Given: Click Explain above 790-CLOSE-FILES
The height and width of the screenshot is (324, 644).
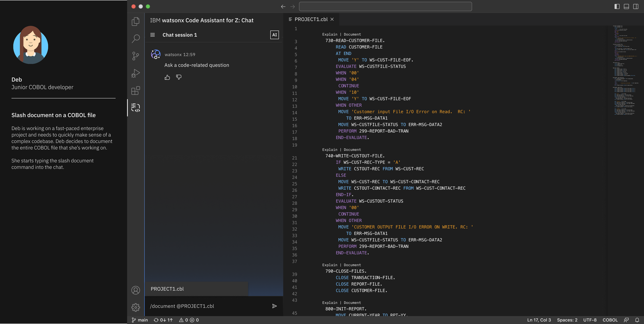Looking at the screenshot, I should [329, 265].
